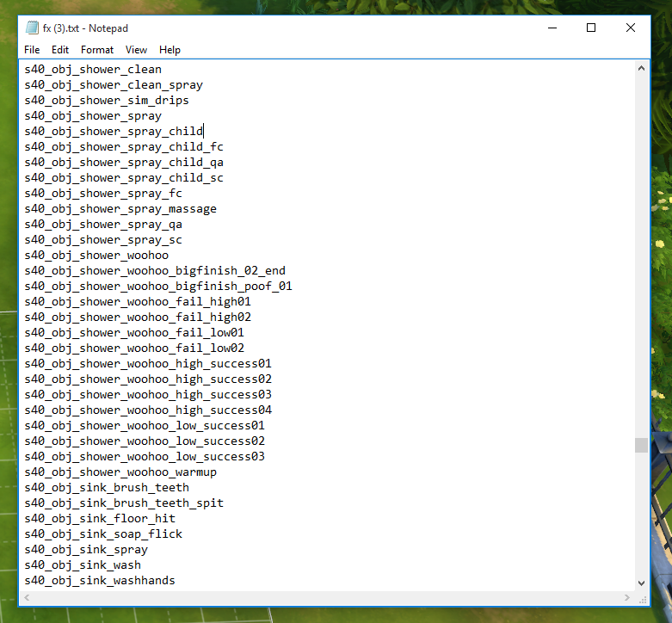Click line s40_obj_shower_woohoo_high_success03
Screen dimensions: 672x623
pyautogui.click(x=148, y=395)
